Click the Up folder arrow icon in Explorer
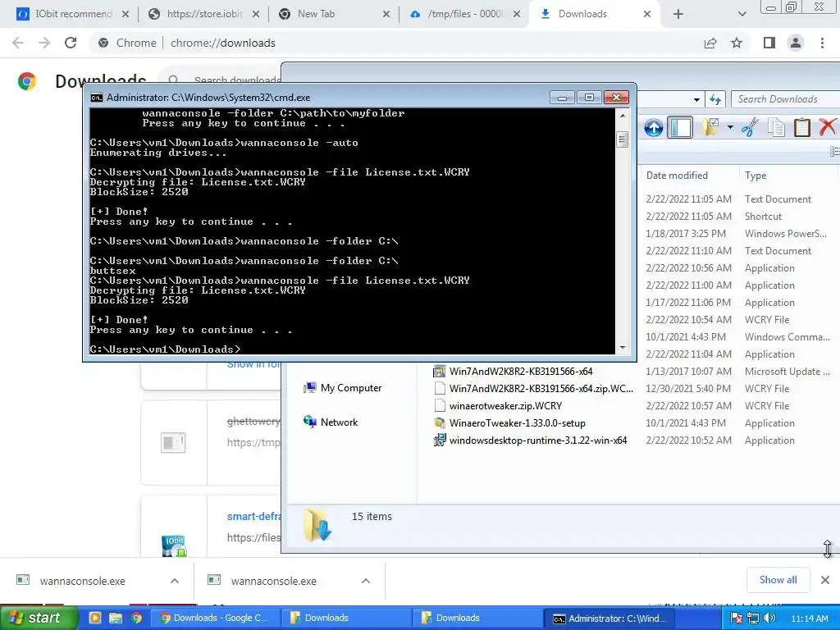Image resolution: width=840 pixels, height=630 pixels. [x=653, y=127]
